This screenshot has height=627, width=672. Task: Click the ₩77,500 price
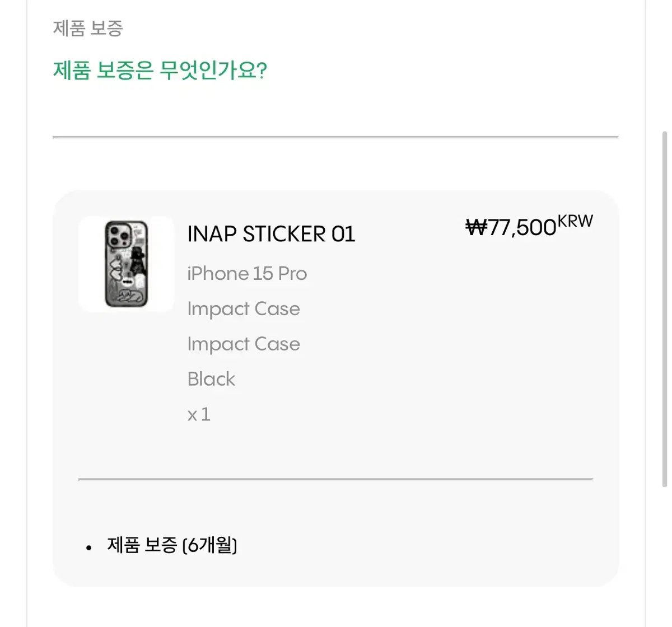[511, 227]
